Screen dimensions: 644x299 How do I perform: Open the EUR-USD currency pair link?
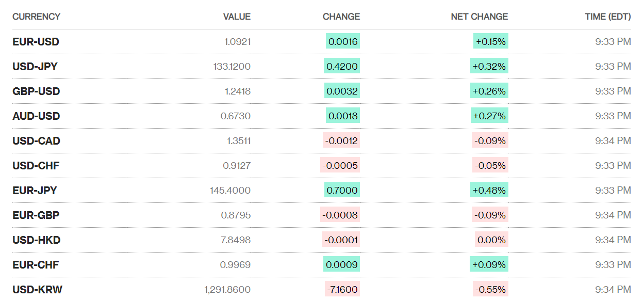36,42
